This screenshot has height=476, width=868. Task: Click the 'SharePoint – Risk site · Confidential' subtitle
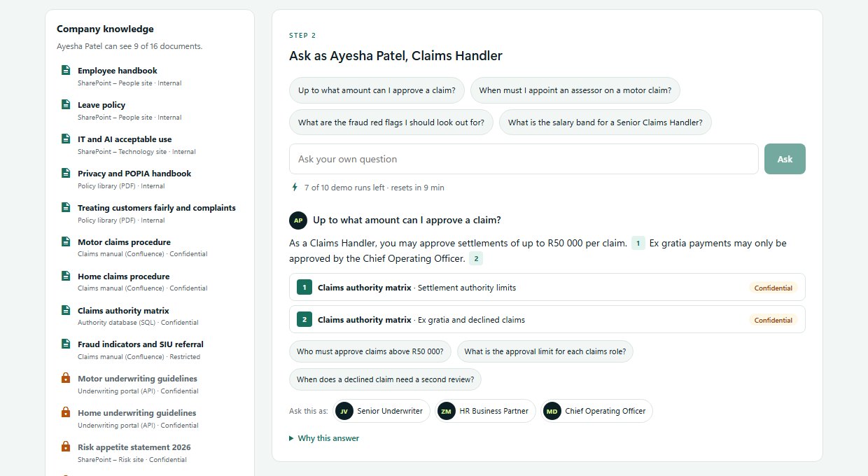click(132, 460)
